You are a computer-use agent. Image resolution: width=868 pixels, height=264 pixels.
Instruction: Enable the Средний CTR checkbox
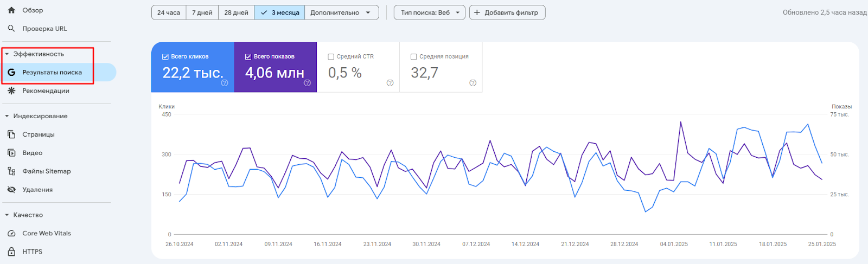(331, 56)
